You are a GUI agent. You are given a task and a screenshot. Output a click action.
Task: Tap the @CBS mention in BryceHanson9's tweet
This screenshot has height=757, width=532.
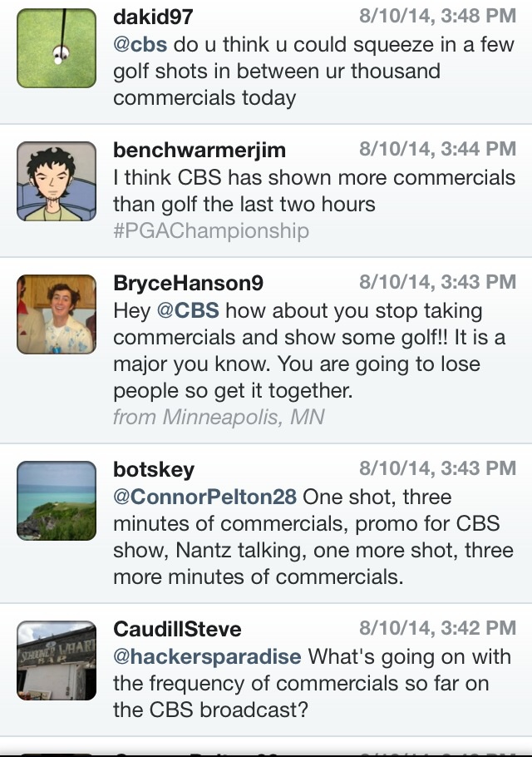coord(187,311)
